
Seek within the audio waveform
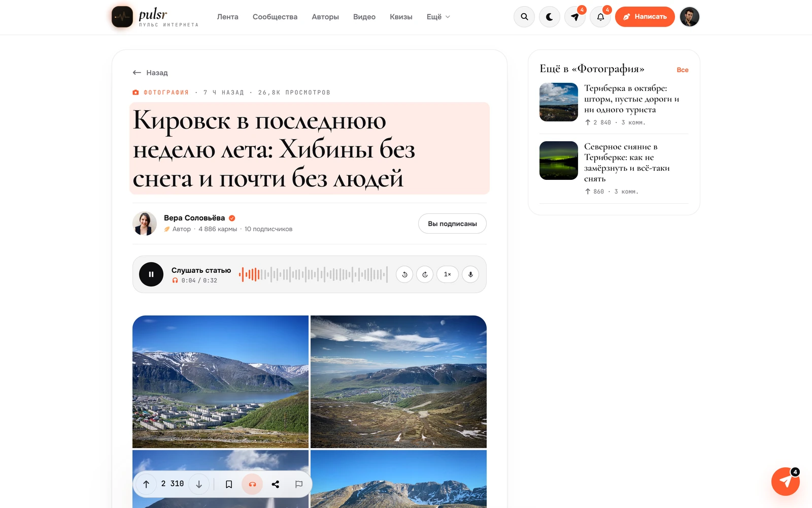coord(314,274)
